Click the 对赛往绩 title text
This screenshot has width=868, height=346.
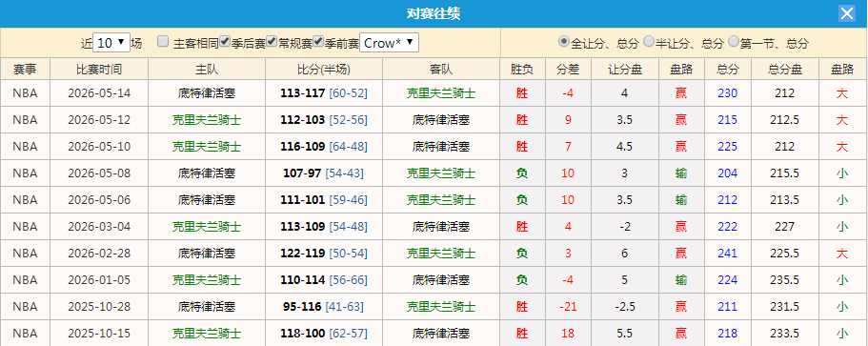[434, 14]
